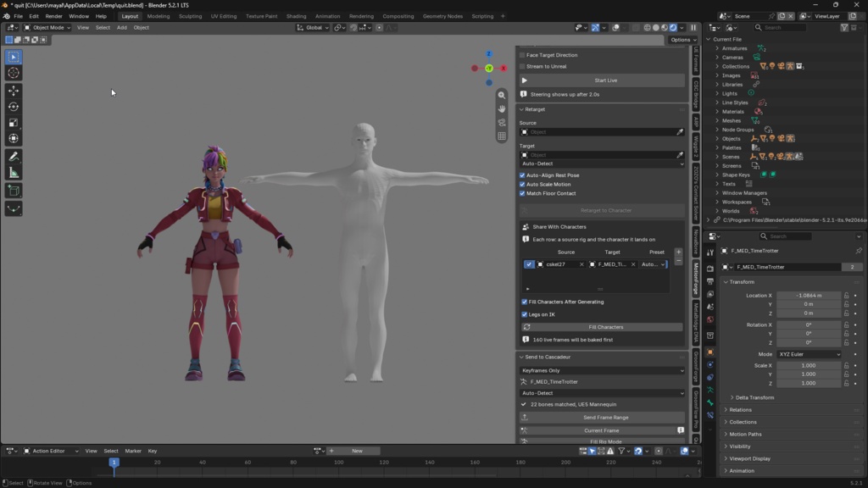Lock the Location X value

[x=847, y=296]
